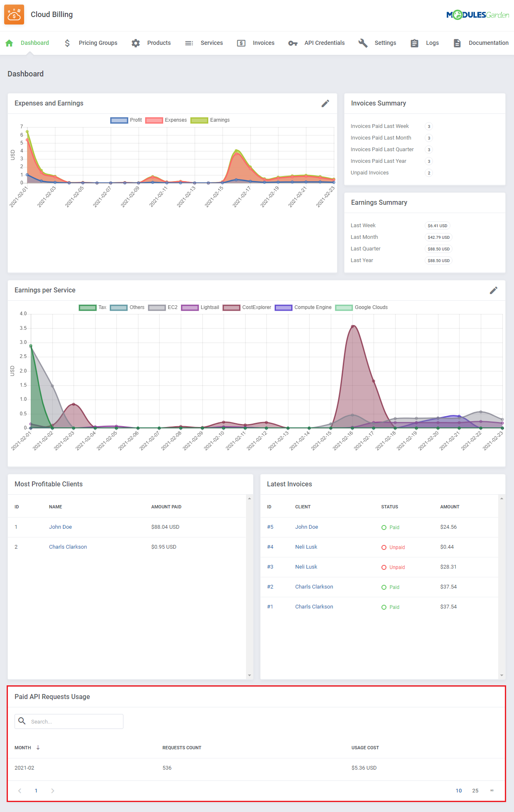514x812 pixels.
Task: Open invoice #5 link
Action: click(x=270, y=527)
